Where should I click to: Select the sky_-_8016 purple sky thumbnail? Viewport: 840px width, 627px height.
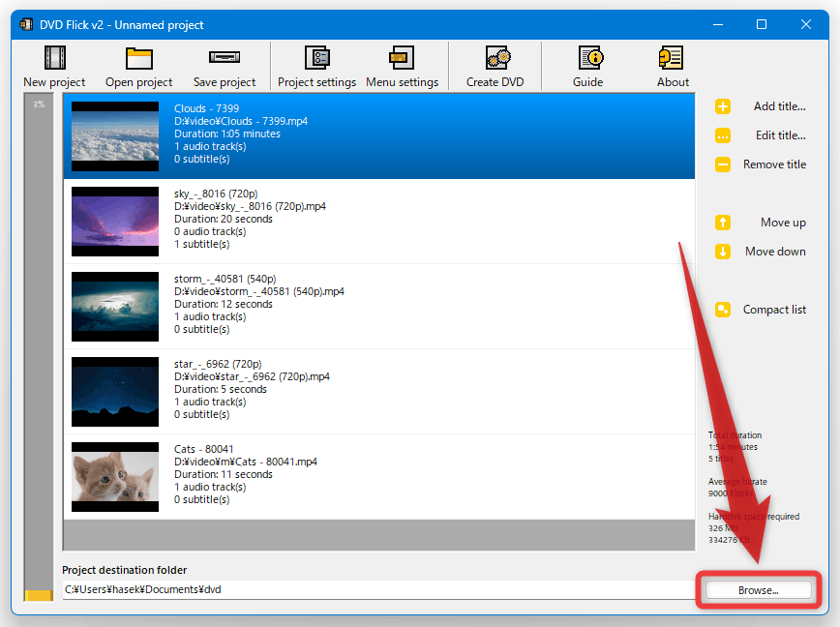tap(115, 222)
